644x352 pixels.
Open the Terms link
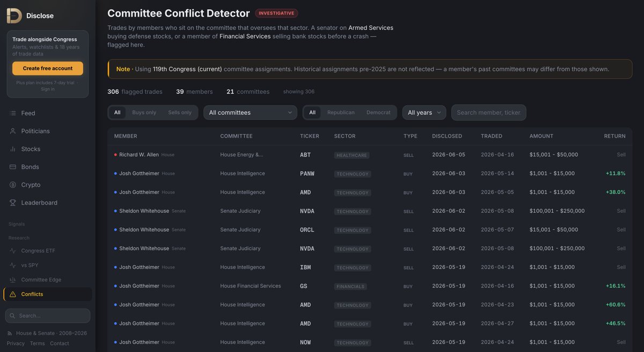[x=38, y=343]
